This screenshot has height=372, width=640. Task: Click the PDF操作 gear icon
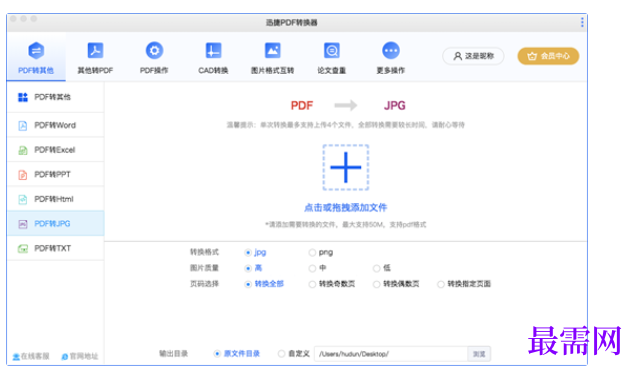tap(154, 51)
